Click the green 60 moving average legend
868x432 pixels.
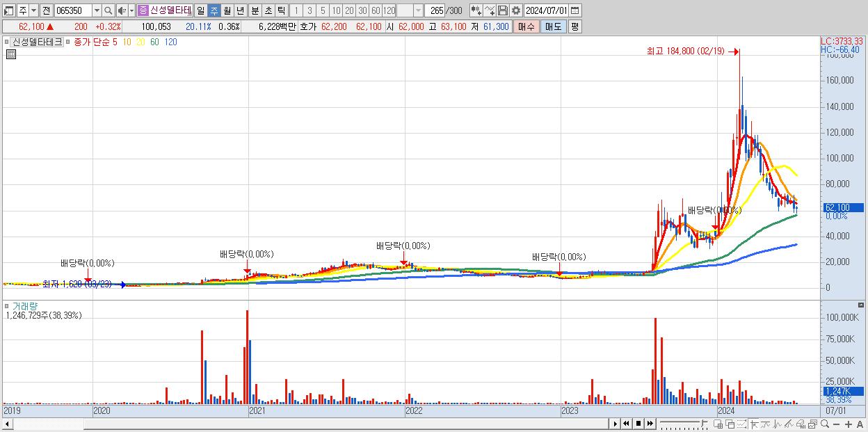point(154,42)
